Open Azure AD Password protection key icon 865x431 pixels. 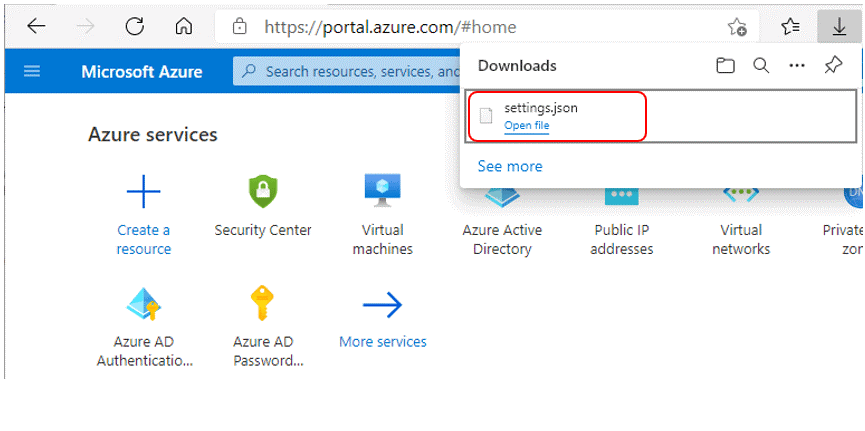263,304
